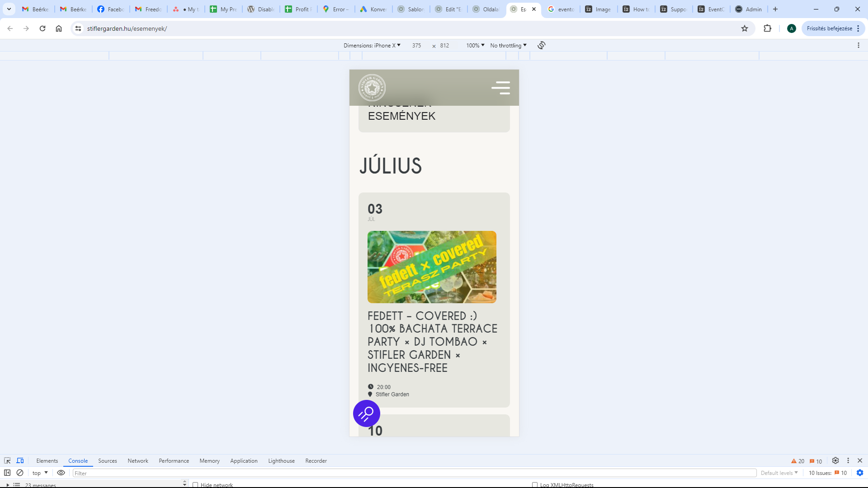Open the Chrome profile avatar
This screenshot has height=488, width=868.
[792, 28]
